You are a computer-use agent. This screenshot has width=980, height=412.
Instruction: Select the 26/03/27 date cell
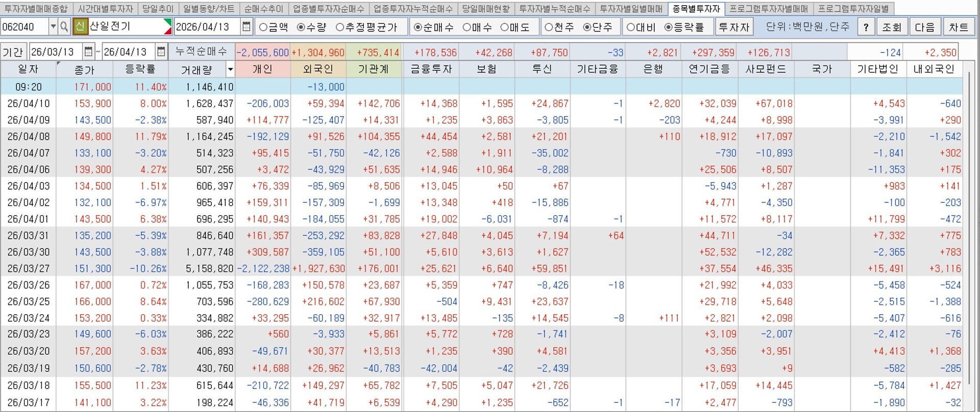click(x=28, y=269)
